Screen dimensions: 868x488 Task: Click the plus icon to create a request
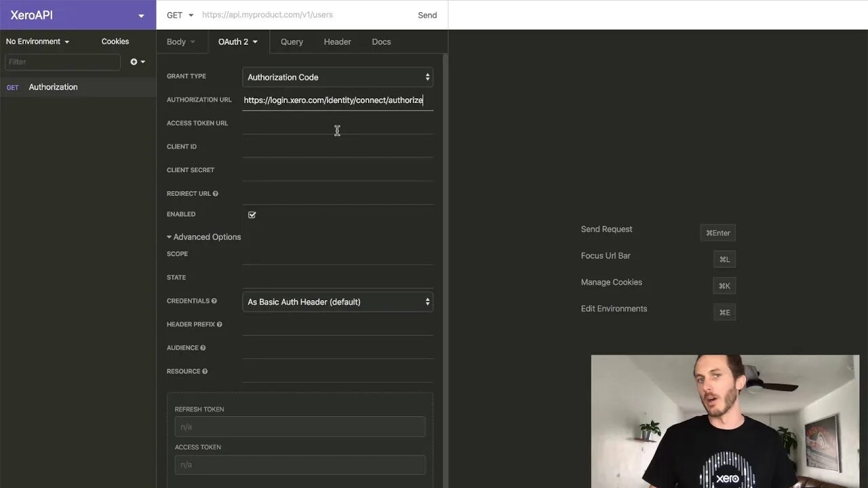pyautogui.click(x=138, y=62)
